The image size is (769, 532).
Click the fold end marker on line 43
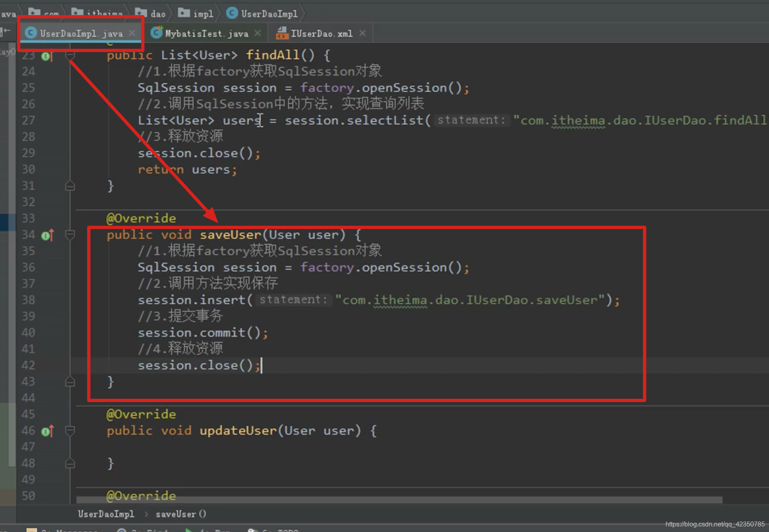click(x=70, y=382)
